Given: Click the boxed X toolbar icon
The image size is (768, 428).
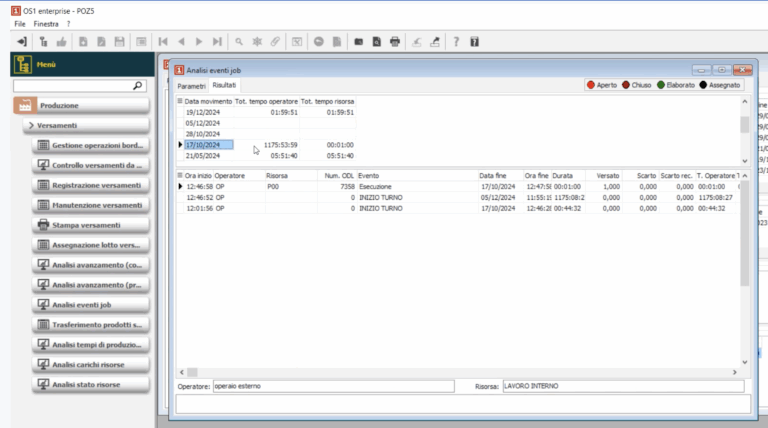Looking at the screenshot, I should (297, 42).
